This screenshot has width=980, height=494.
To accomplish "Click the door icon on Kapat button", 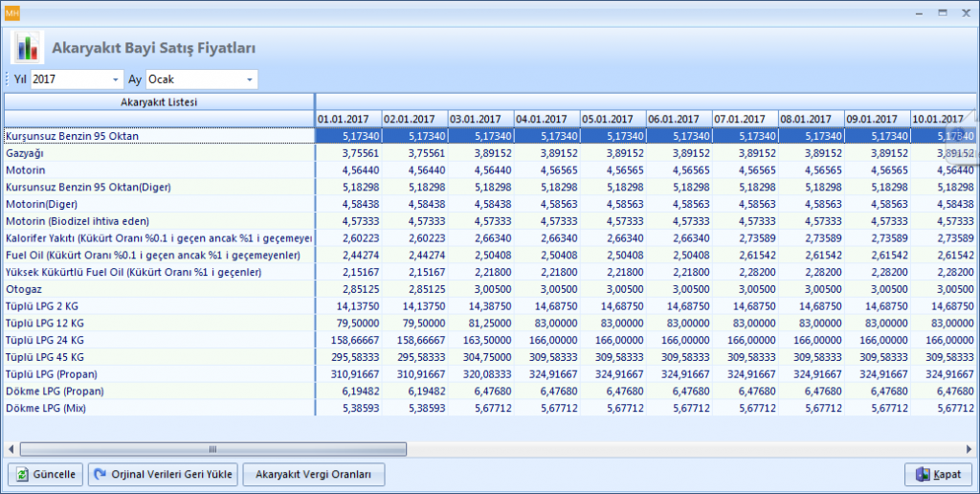I will (923, 475).
